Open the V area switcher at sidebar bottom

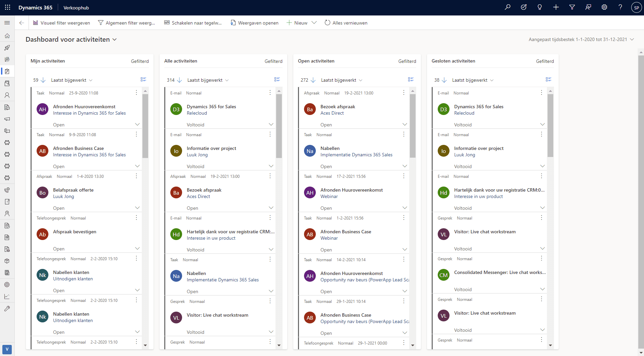(x=7, y=349)
